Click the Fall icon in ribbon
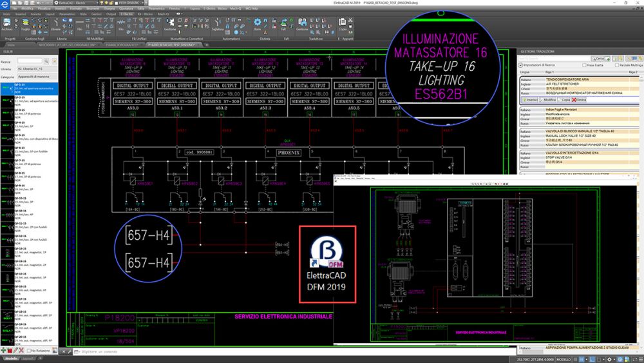 coord(283,24)
